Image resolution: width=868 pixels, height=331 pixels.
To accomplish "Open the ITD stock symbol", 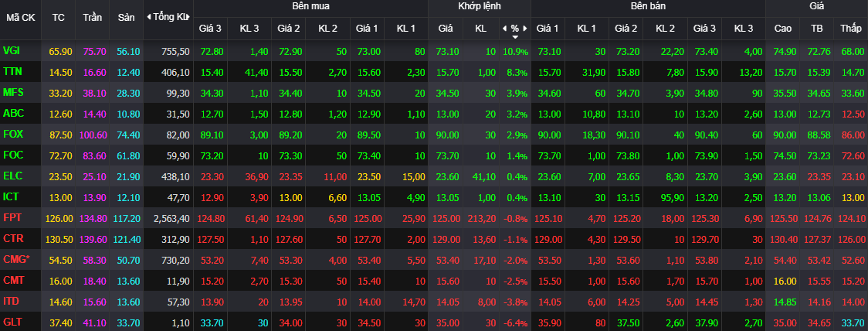I will (11, 301).
